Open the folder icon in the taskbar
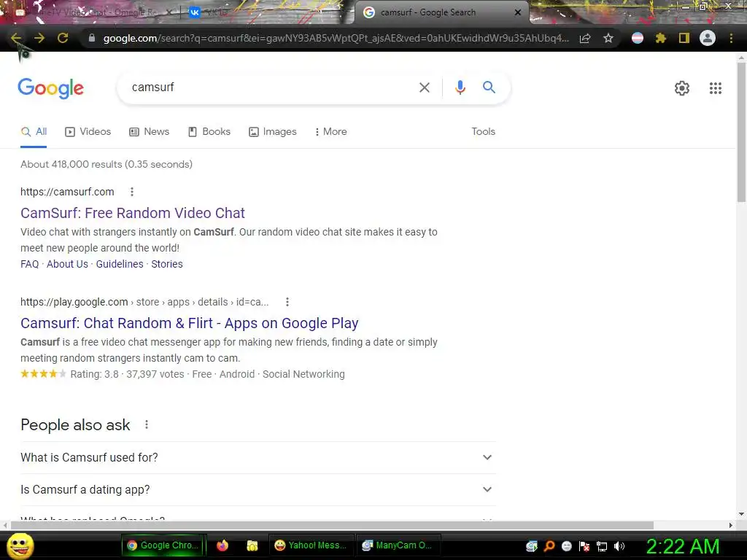Screen dimensions: 747x560 pyautogui.click(x=252, y=545)
